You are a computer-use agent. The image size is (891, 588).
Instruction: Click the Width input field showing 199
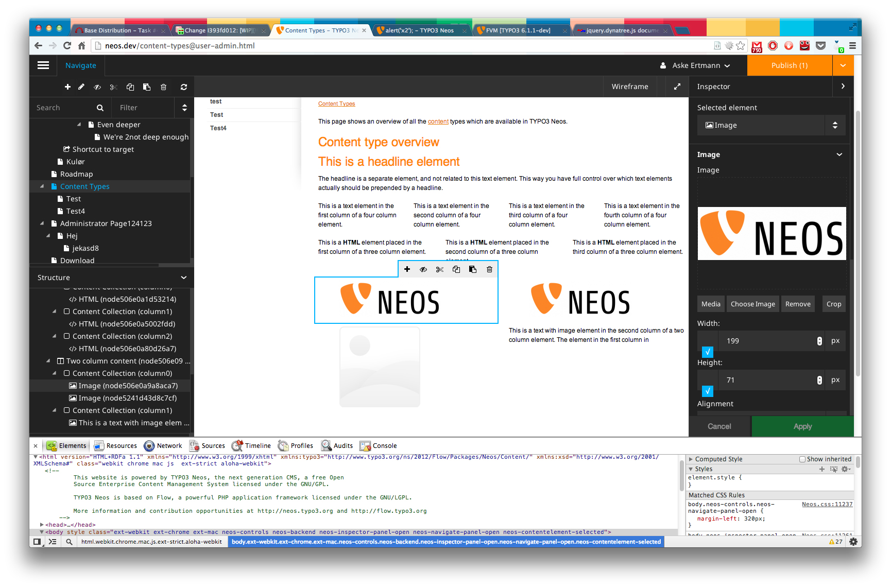767,341
